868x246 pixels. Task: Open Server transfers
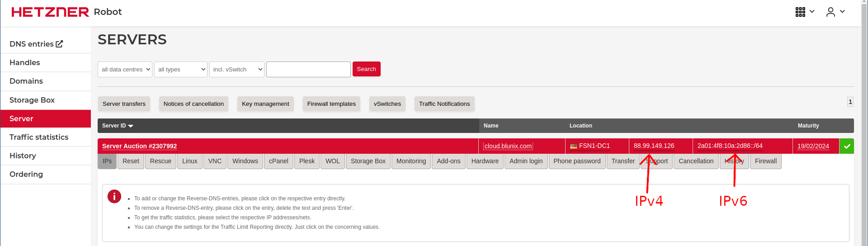(x=124, y=104)
